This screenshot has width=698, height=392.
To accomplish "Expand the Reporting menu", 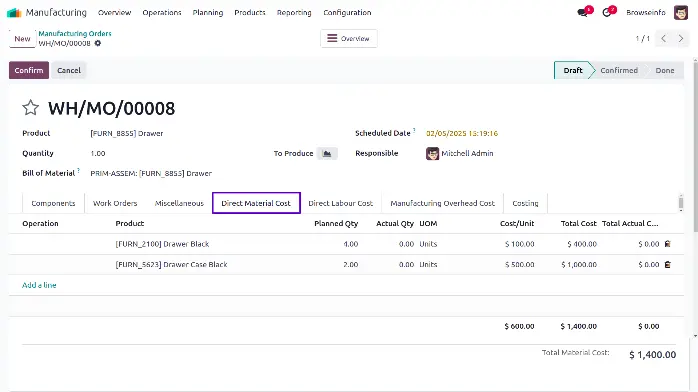I will pyautogui.click(x=294, y=12).
